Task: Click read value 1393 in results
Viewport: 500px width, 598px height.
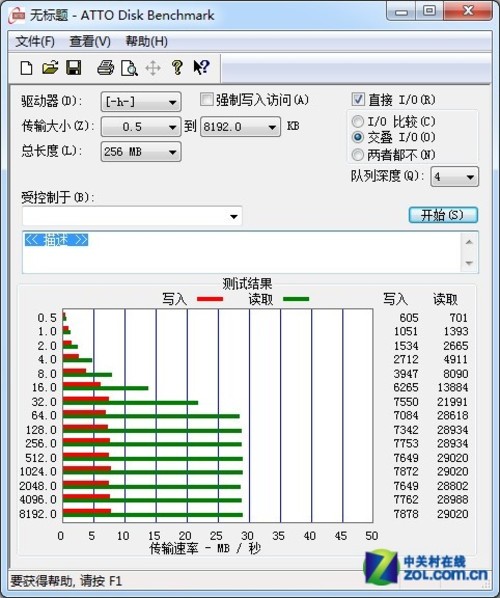Action: coord(456,331)
